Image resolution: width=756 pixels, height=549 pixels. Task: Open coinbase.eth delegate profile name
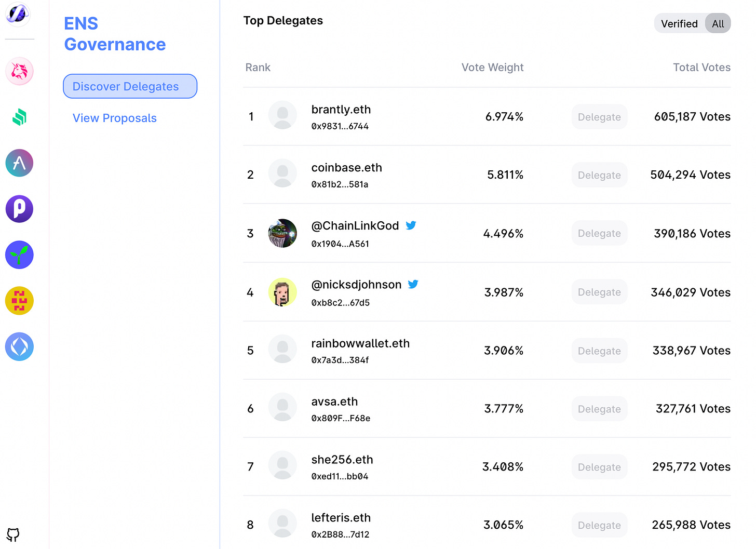pos(347,168)
